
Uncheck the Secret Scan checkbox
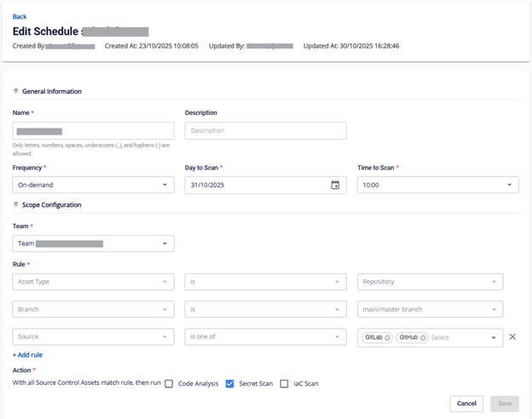tap(230, 383)
